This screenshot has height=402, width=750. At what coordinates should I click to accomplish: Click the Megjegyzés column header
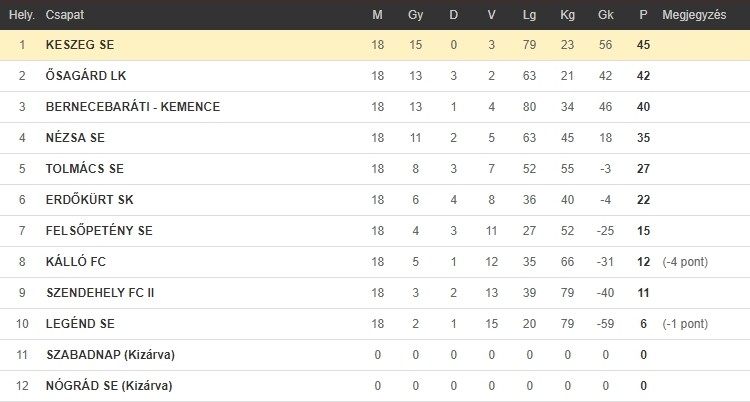tap(694, 15)
